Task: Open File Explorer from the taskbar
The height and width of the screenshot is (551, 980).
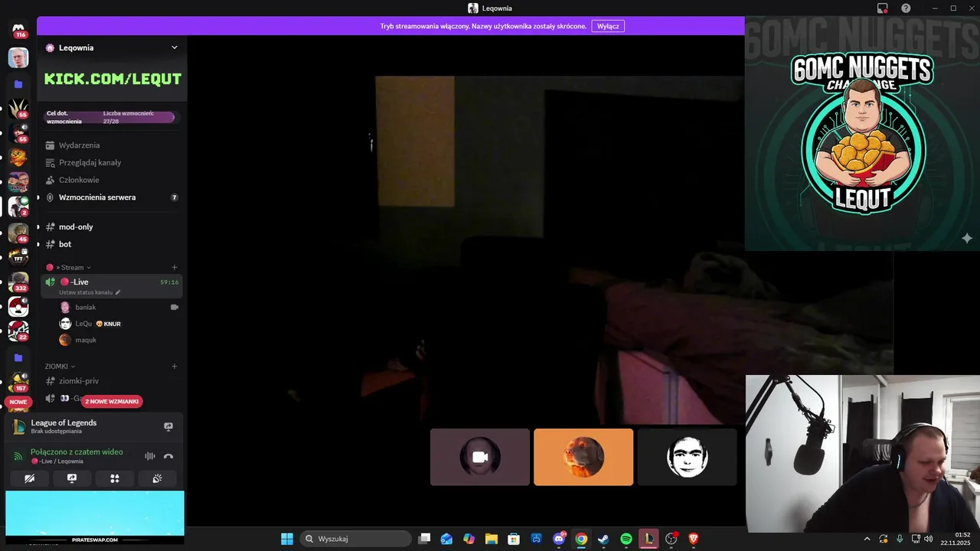Action: (x=491, y=539)
